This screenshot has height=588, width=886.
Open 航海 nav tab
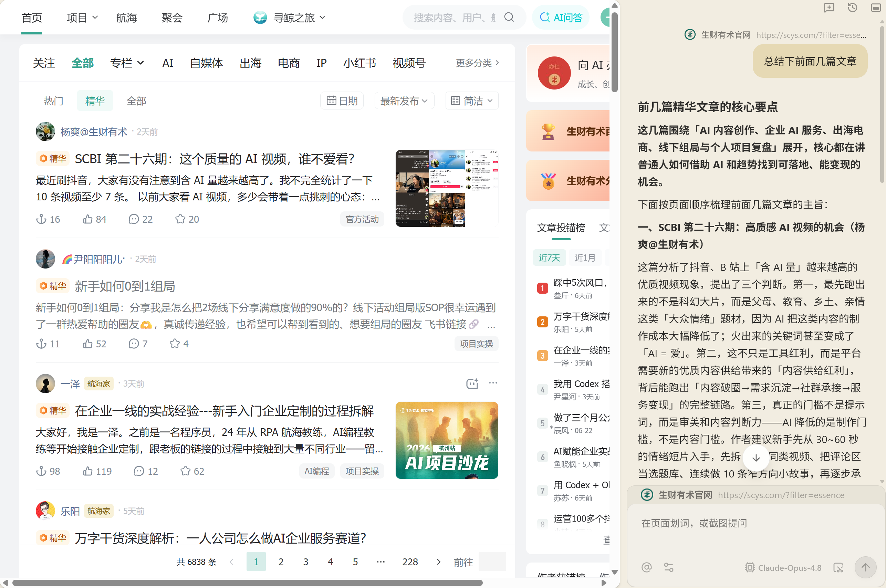pyautogui.click(x=126, y=18)
